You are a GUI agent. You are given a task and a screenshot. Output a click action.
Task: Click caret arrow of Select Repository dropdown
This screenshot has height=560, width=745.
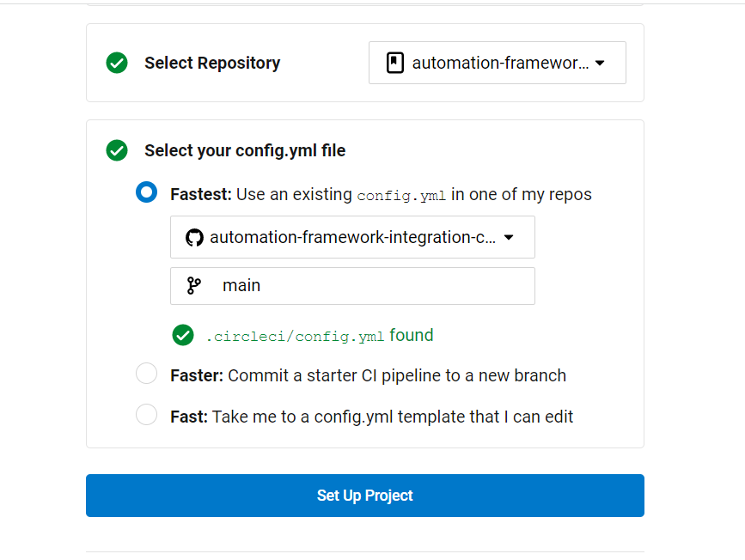tap(600, 64)
